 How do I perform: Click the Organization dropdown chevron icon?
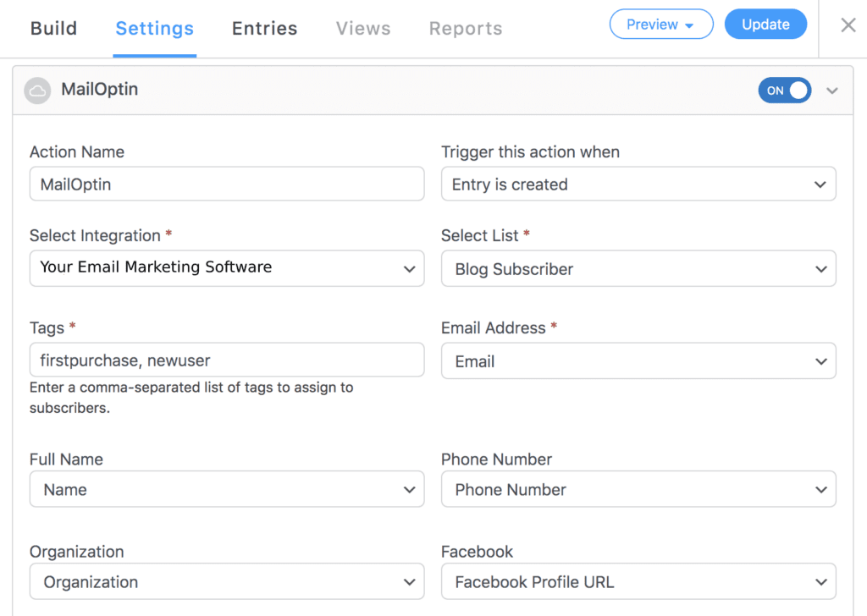pyautogui.click(x=409, y=581)
